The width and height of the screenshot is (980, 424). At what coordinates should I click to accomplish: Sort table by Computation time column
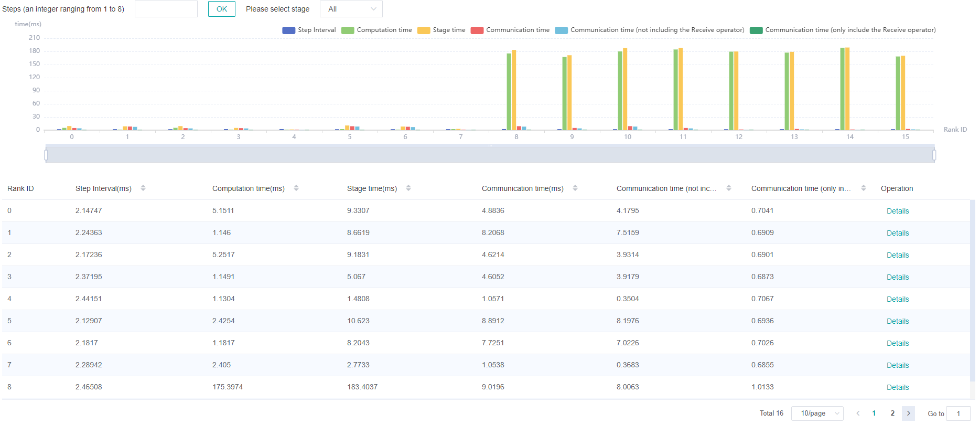point(296,188)
